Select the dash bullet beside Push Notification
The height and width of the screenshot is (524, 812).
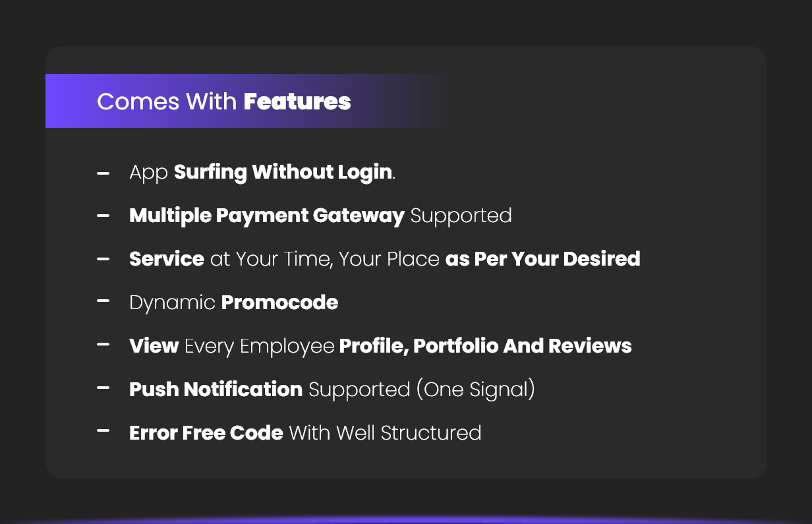[103, 388]
